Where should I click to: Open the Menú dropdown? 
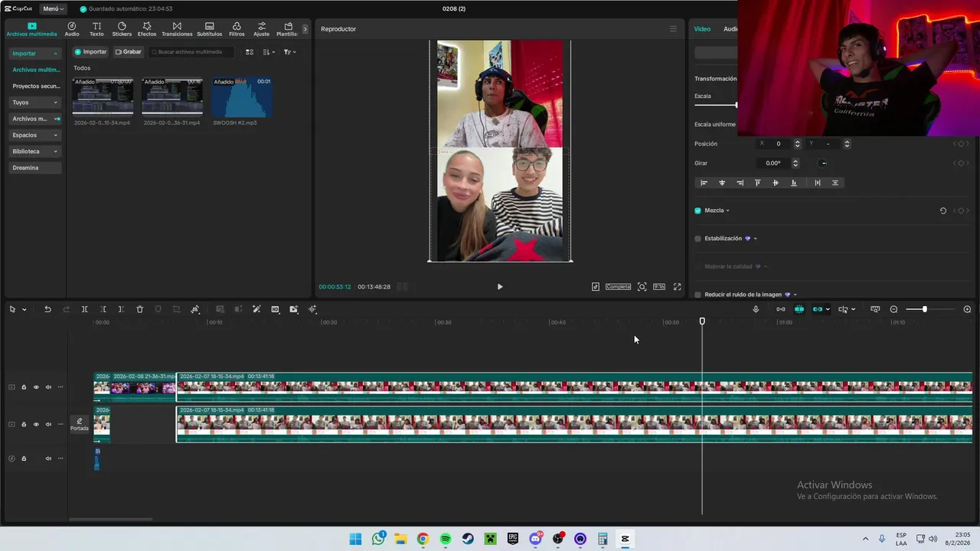[53, 8]
